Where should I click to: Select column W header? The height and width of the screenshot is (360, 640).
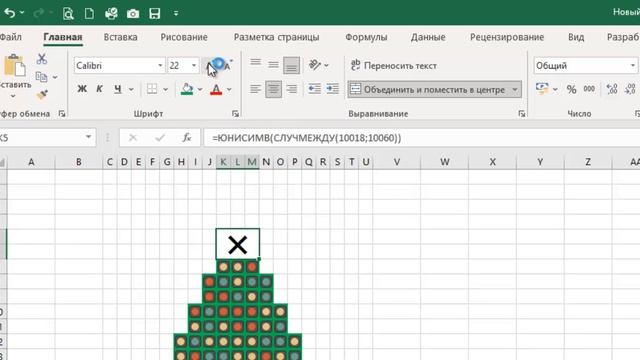click(444, 162)
